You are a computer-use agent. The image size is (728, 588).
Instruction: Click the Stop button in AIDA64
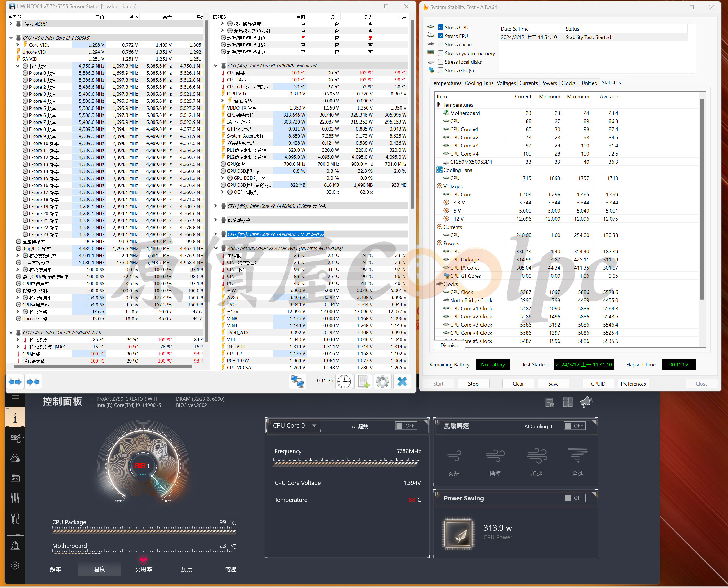[x=473, y=384]
